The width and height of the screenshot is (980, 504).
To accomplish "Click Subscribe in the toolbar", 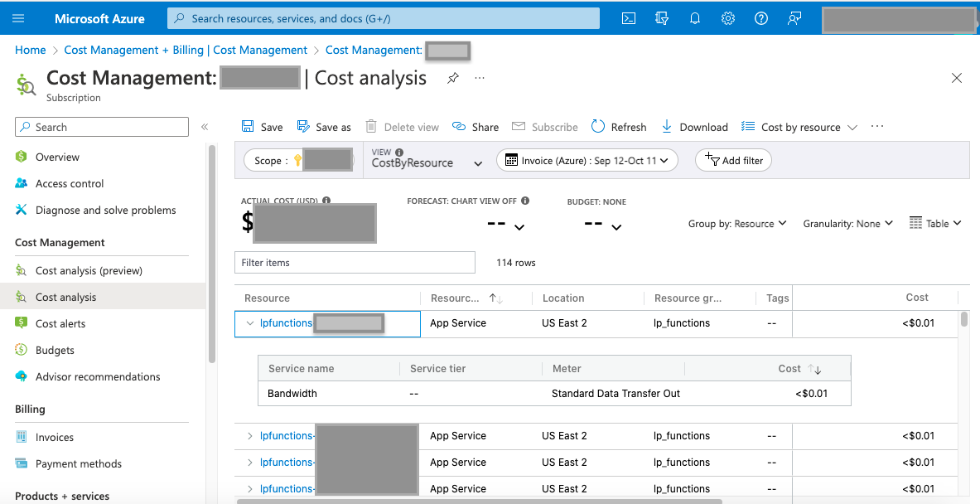I will (x=545, y=127).
